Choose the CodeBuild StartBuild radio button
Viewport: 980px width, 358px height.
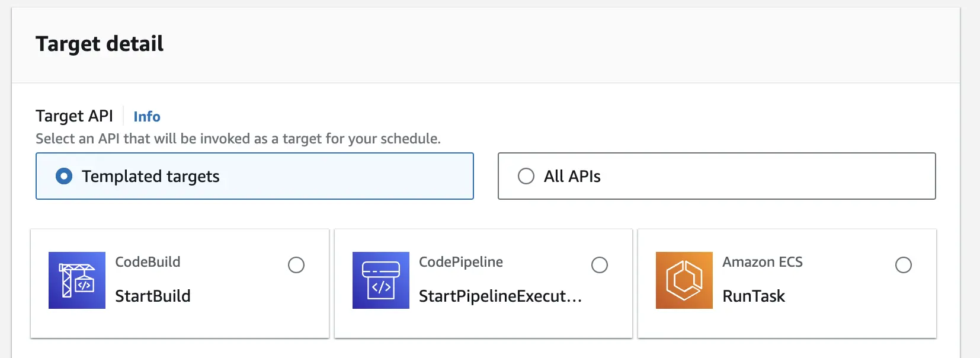296,265
